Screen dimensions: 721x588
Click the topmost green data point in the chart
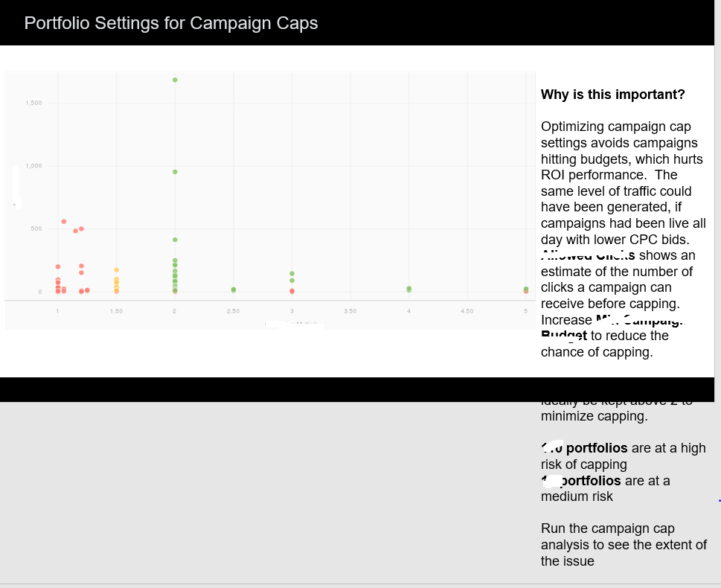175,80
